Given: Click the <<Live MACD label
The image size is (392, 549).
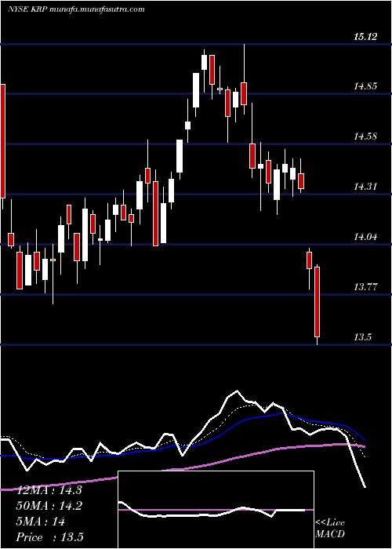Looking at the screenshot, I should [330, 528].
